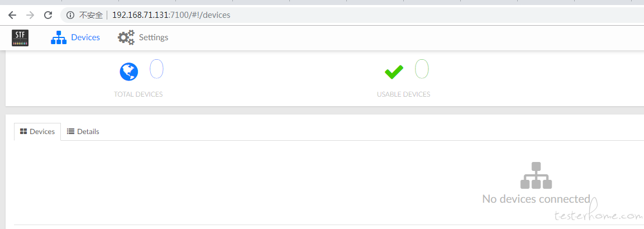Open the Settings navigation link
This screenshot has height=229, width=644.
pos(154,37)
